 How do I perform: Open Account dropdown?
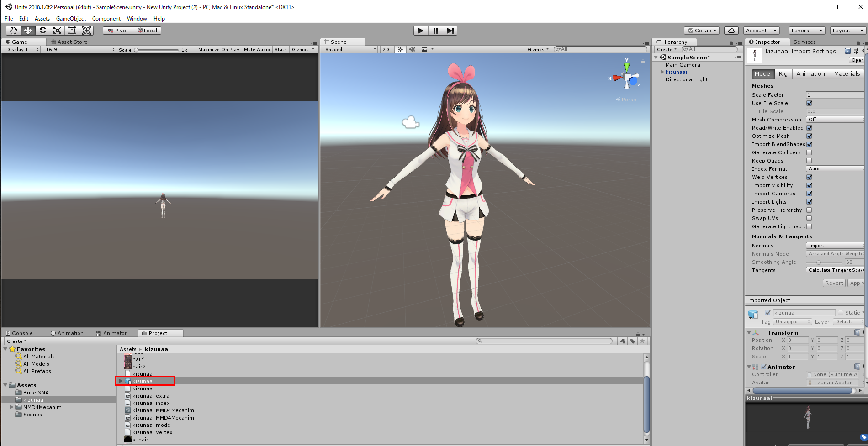click(x=761, y=31)
